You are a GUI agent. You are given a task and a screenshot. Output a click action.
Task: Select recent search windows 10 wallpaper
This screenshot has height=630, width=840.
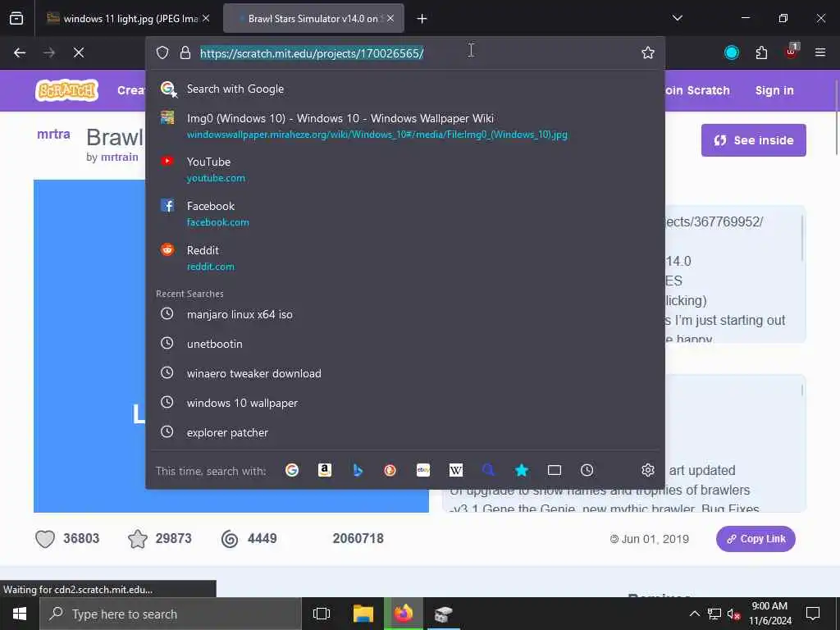(405, 403)
